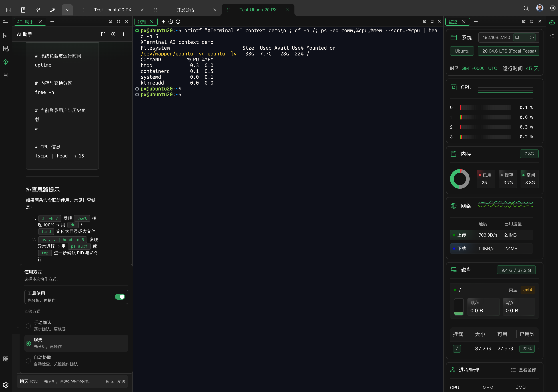This screenshot has height=392, width=558.
Task: Click the user avatar in top bar
Action: [x=540, y=8]
